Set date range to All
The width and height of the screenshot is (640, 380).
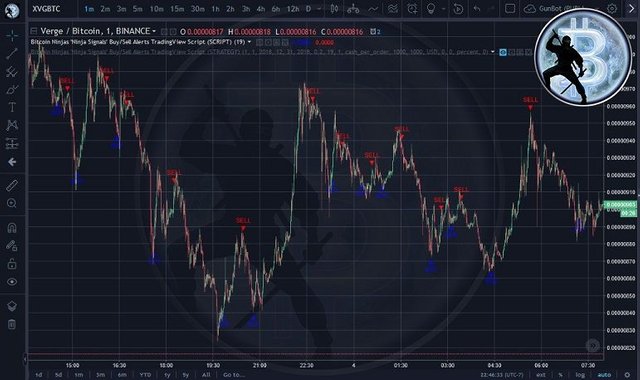(206, 374)
